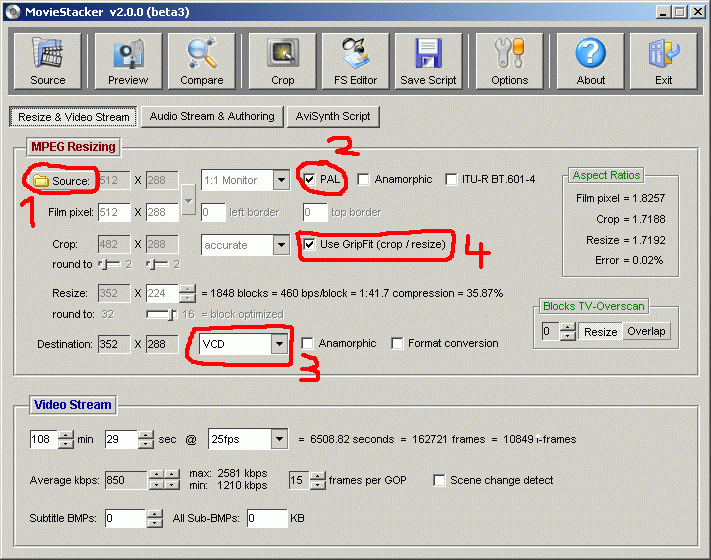The width and height of the screenshot is (711, 560).
Task: Click the Resize height field showing 224
Action: [162, 293]
